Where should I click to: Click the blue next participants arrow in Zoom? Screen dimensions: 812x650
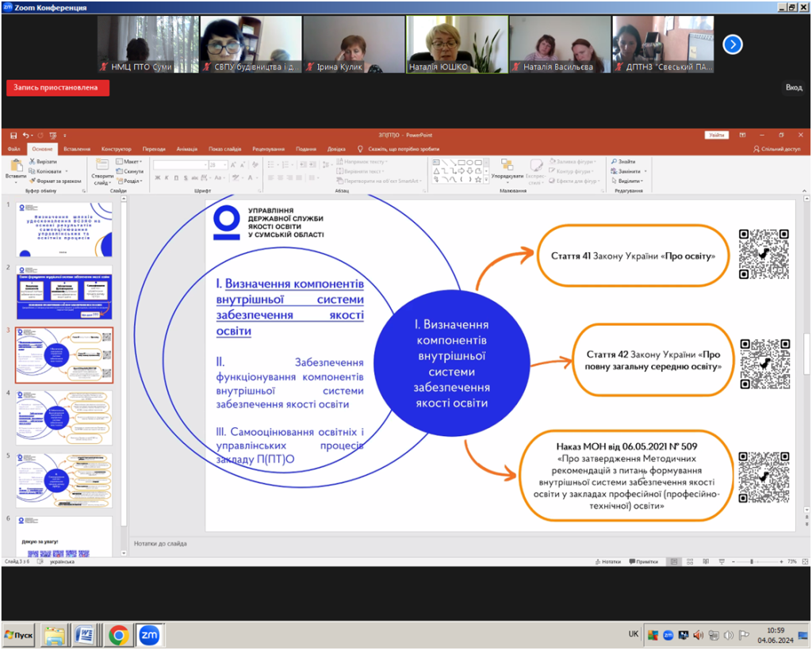[x=732, y=44]
